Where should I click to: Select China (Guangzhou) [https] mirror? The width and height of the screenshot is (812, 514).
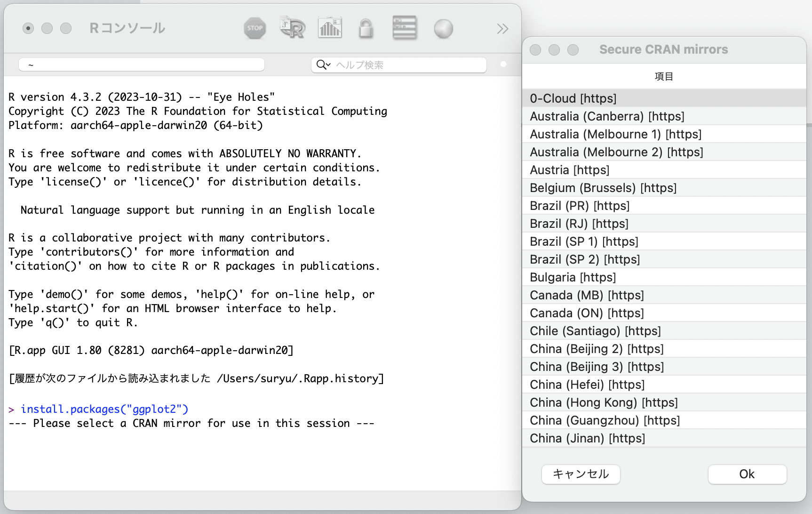pos(664,420)
